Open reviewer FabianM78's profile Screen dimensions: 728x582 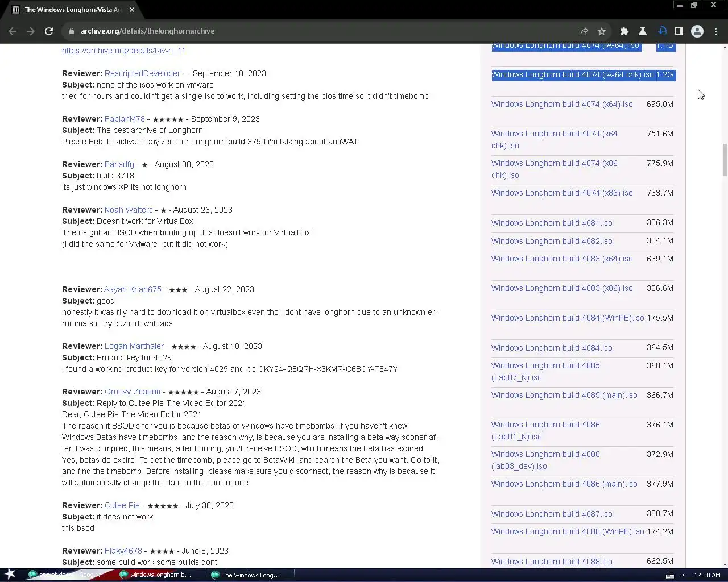coord(125,119)
